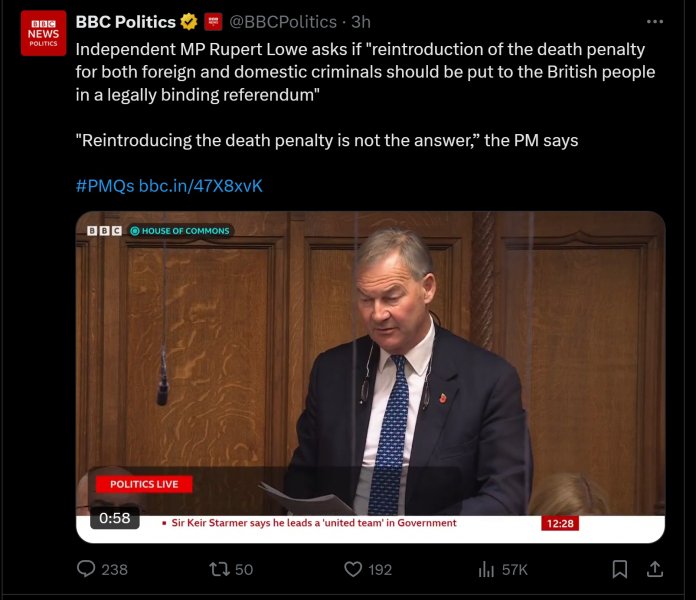Open the bbc.in/47X8xvK link
The width and height of the screenshot is (696, 600).
click(x=200, y=186)
